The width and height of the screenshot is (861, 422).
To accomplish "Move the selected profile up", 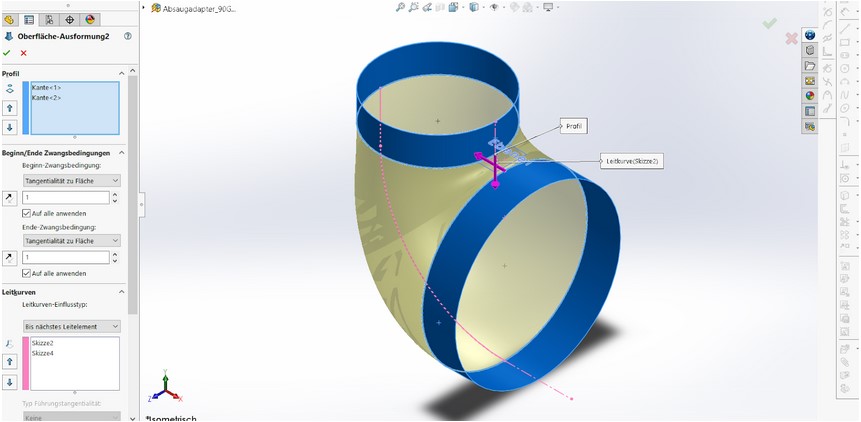I will (10, 108).
